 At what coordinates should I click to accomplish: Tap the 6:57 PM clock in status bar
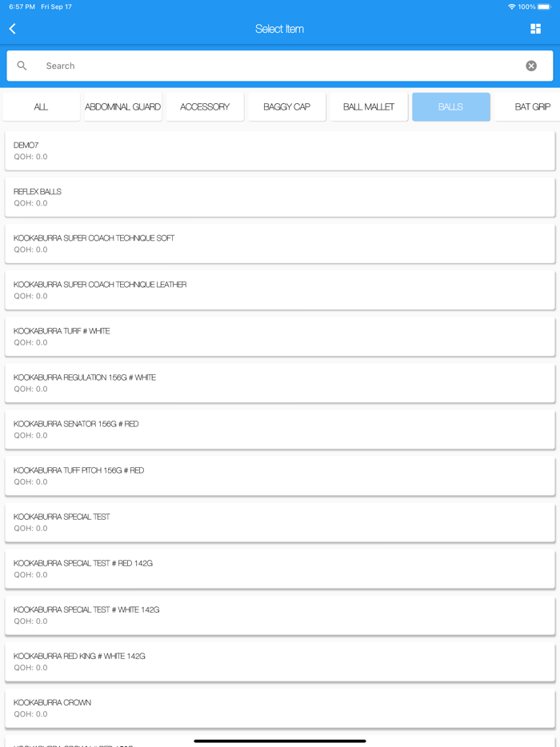22,6
